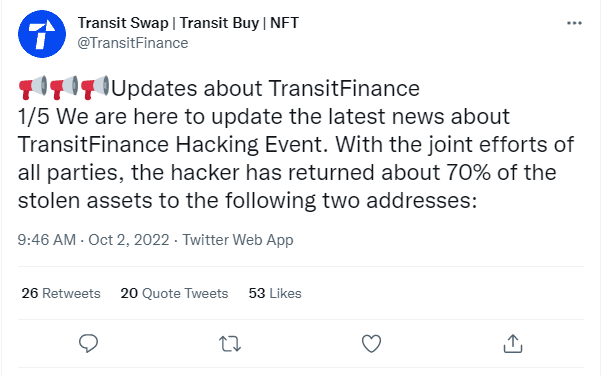The height and width of the screenshot is (376, 605).
Task: Open the three-dot more options menu
Action: pos(574,23)
